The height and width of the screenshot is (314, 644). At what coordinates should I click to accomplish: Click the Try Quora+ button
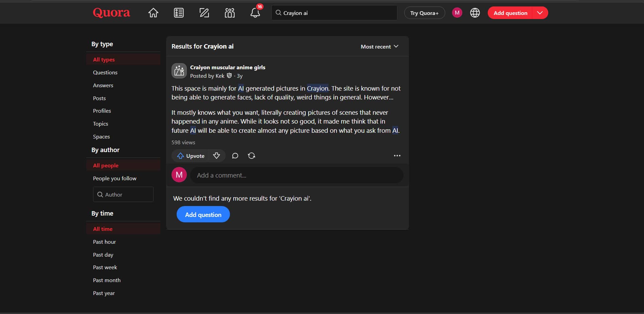click(x=425, y=13)
